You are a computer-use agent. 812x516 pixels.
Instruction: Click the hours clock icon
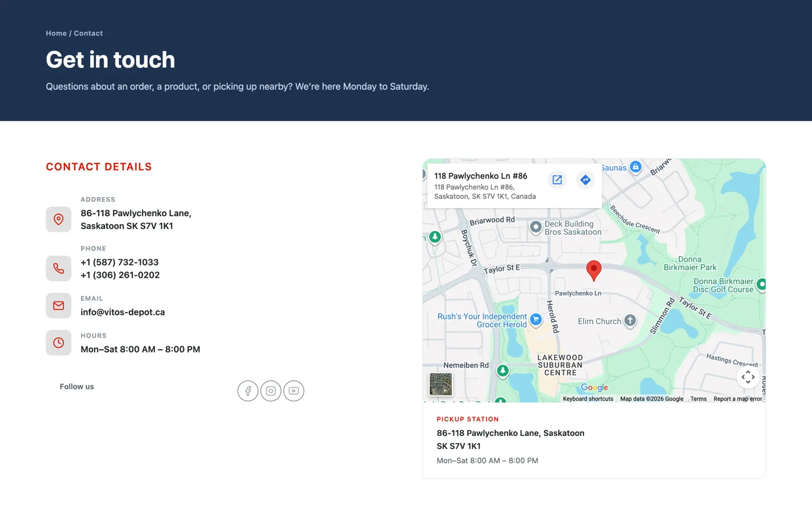[59, 343]
